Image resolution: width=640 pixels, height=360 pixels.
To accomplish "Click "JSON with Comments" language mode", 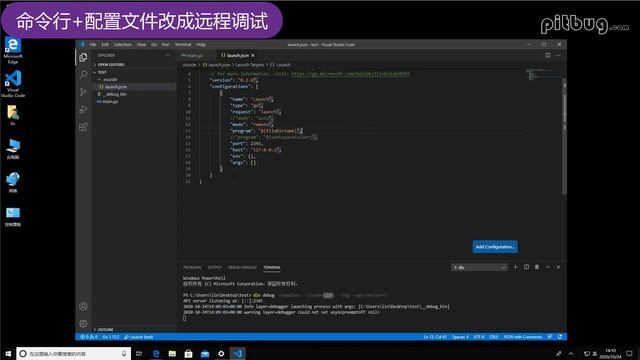I will click(x=523, y=337).
